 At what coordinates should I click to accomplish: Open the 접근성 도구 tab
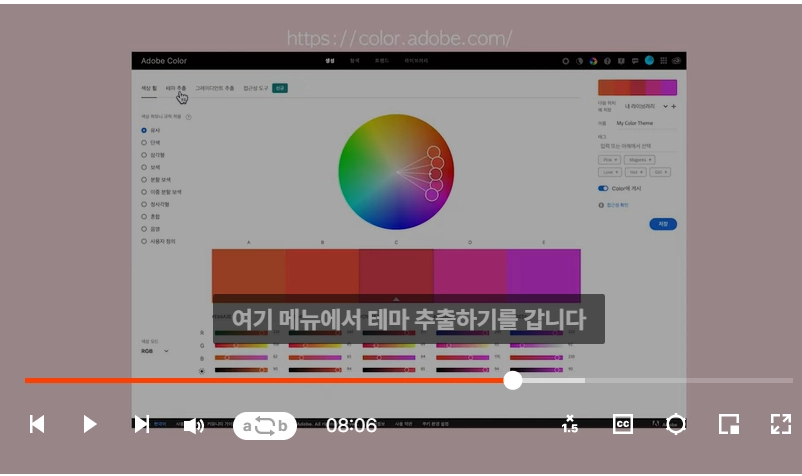click(x=256, y=88)
